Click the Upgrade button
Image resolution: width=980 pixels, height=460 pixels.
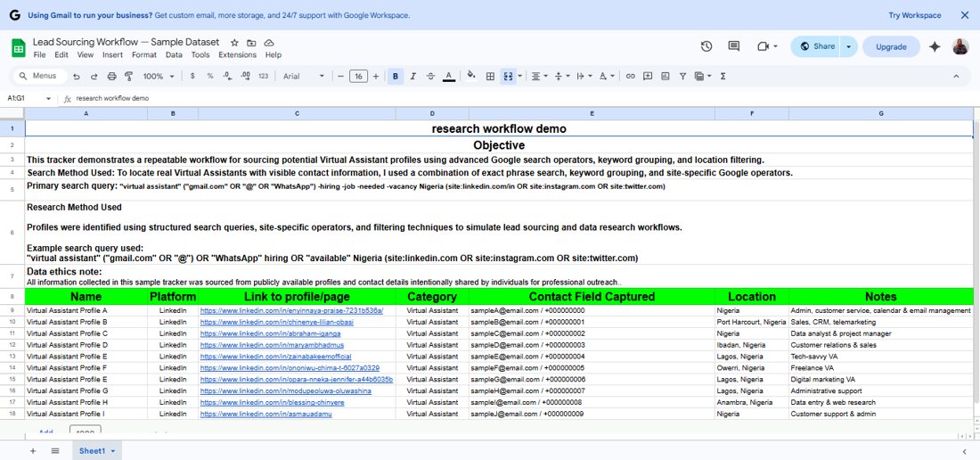click(x=891, y=46)
